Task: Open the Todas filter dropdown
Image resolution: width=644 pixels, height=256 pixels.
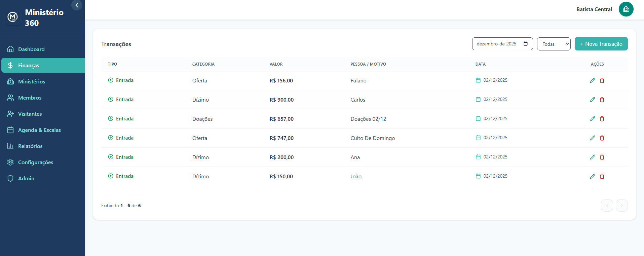Action: [554, 44]
